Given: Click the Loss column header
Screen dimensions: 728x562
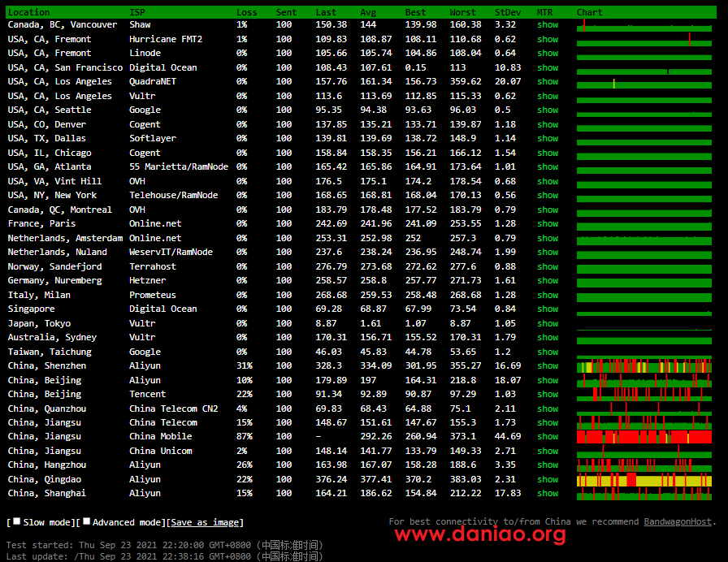Looking at the screenshot, I should point(246,12).
